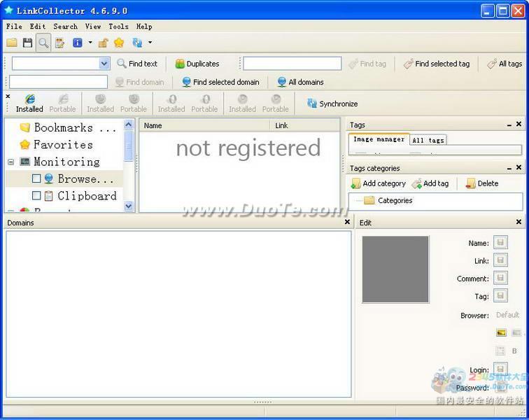Click save icon next to Tag
The image size is (529, 420).
point(501,295)
